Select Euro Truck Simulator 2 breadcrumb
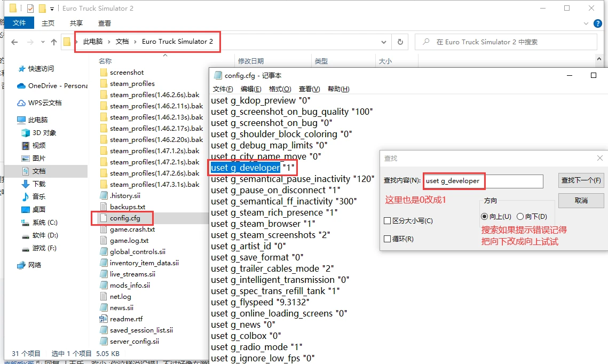 pos(177,42)
